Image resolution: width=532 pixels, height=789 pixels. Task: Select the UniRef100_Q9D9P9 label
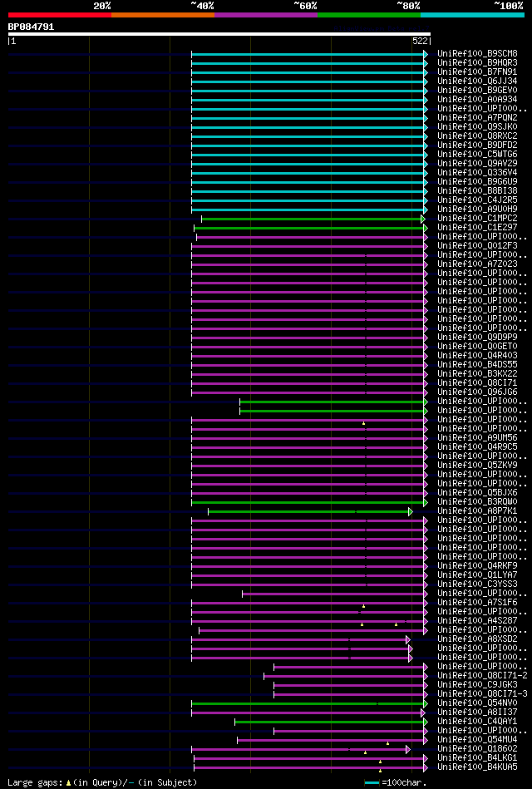point(477,338)
